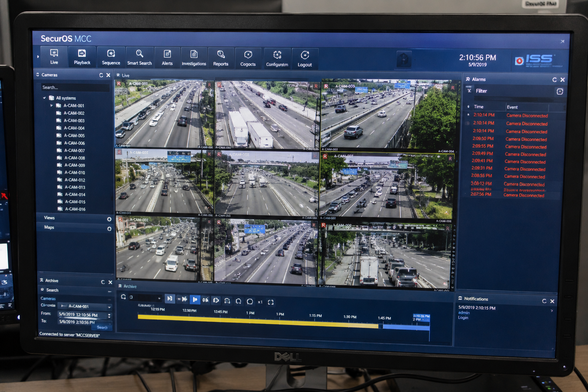
Task: Click the yellow archive timeline bar
Action: 258,321
